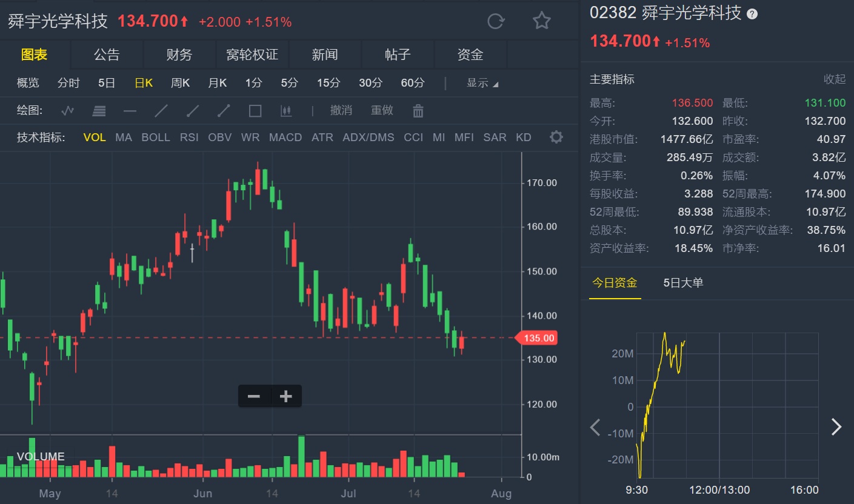Click the help icon beside stock name

[x=752, y=14]
